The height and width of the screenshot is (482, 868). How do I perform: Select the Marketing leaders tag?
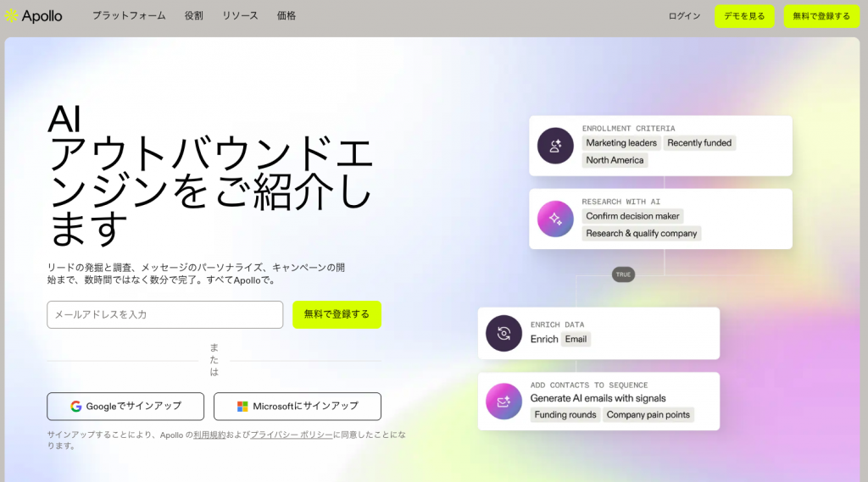(x=621, y=143)
